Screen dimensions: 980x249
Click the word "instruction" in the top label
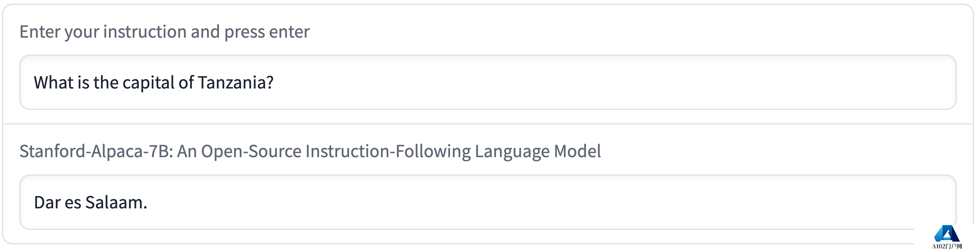click(x=145, y=32)
